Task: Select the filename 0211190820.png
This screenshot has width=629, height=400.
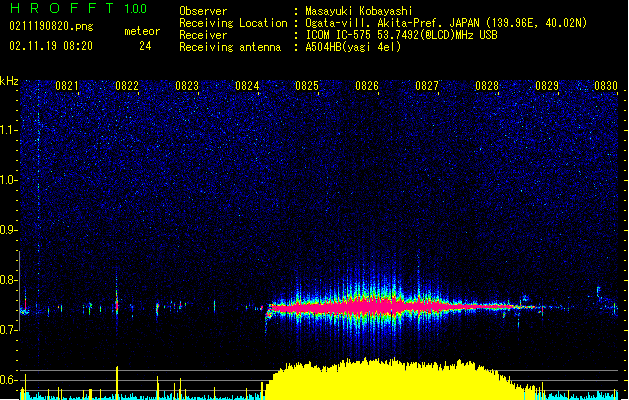Action: pos(51,26)
